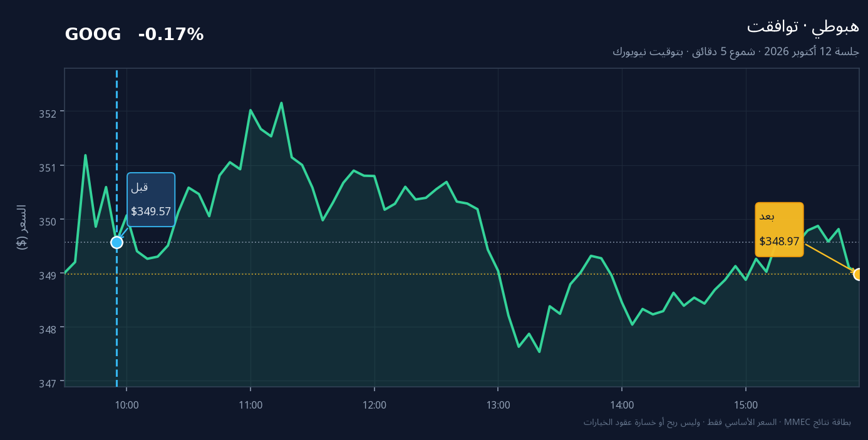The image size is (868, 440).
Task: Click the 11:00 time axis label
Action: coord(251,405)
